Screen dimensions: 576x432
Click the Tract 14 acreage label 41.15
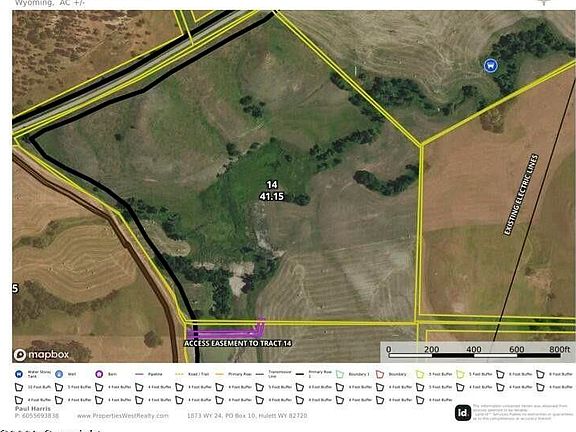point(272,196)
